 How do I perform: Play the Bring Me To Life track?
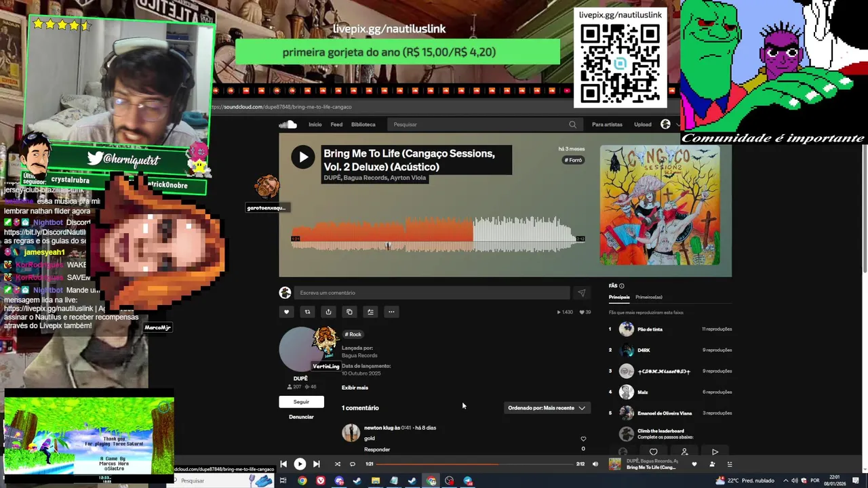tap(303, 157)
